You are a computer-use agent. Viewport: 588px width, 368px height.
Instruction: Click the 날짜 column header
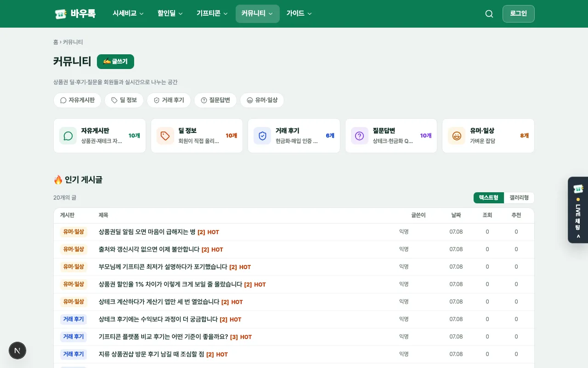coord(456,215)
